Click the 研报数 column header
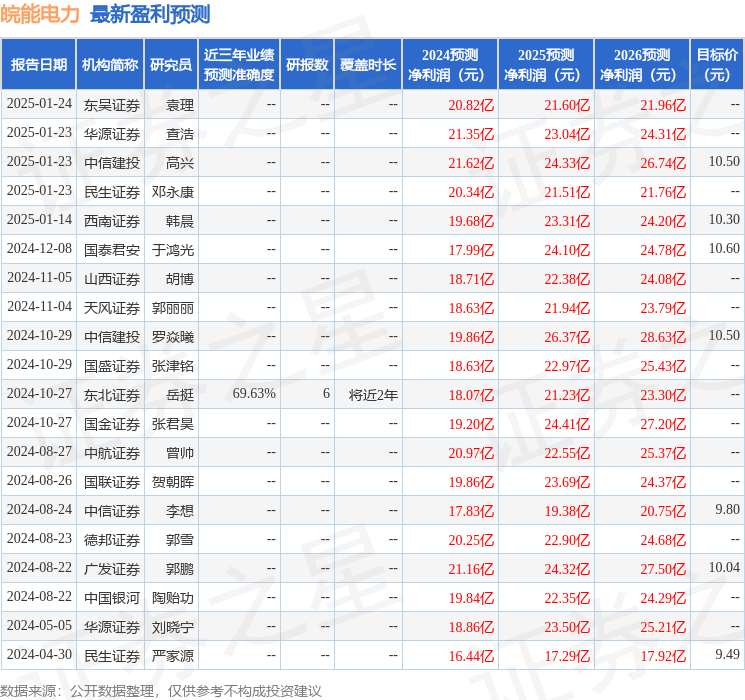Image resolution: width=745 pixels, height=700 pixels. (x=307, y=65)
